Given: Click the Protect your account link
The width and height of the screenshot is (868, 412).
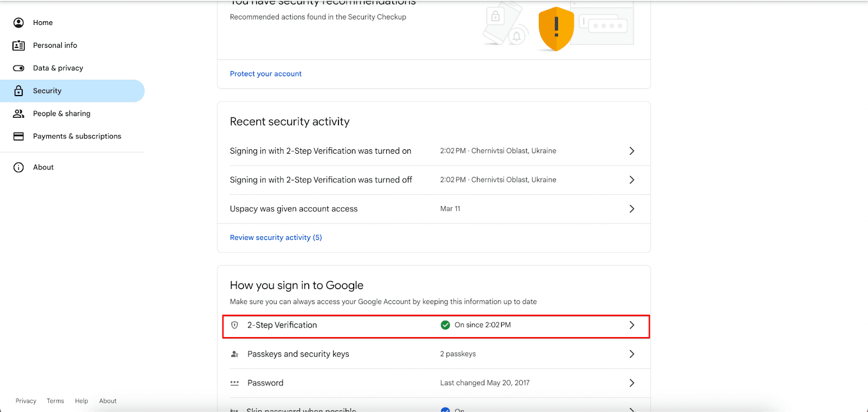Looking at the screenshot, I should [x=266, y=74].
